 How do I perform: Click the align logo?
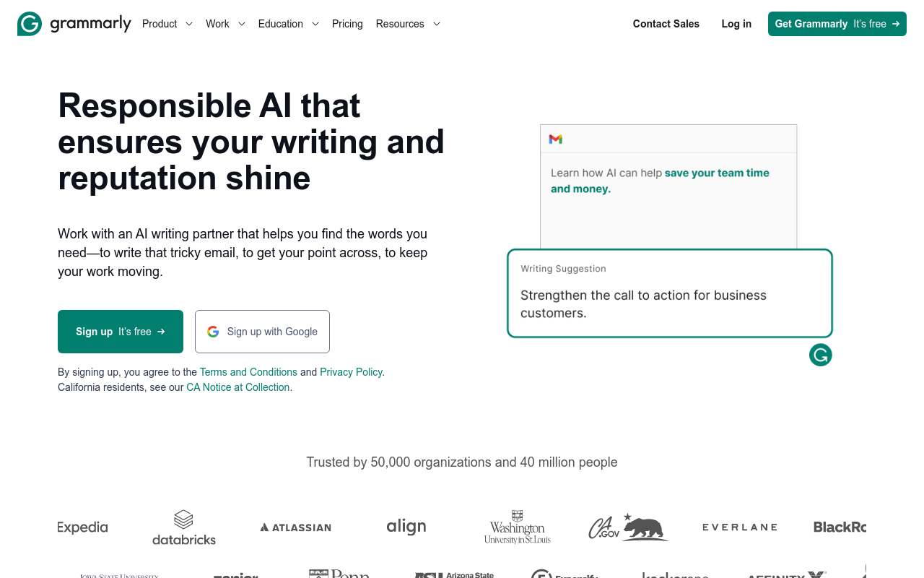tap(406, 527)
